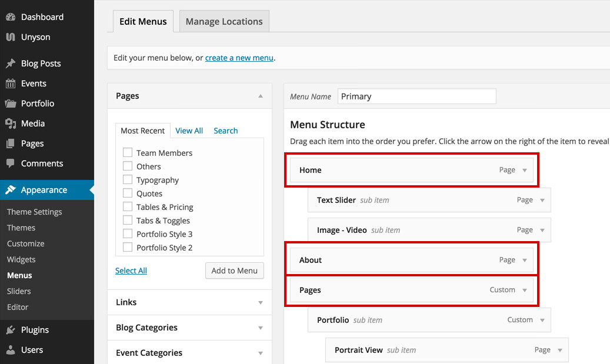Open the Customize submenu item
This screenshot has width=610, height=364.
point(26,244)
